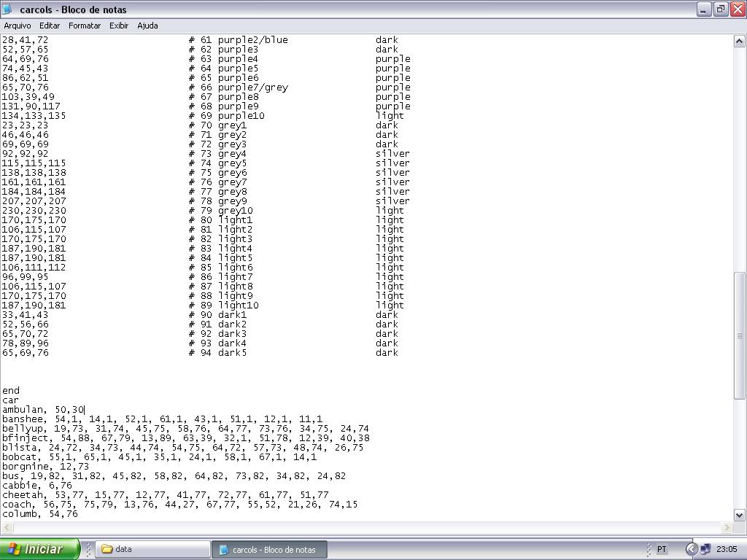
Task: Click the text 'purple2/blue' on line 61
Action: [253, 40]
